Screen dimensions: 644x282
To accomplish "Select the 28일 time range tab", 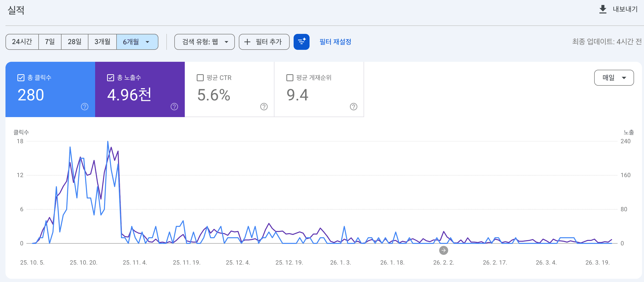I will click(x=75, y=42).
